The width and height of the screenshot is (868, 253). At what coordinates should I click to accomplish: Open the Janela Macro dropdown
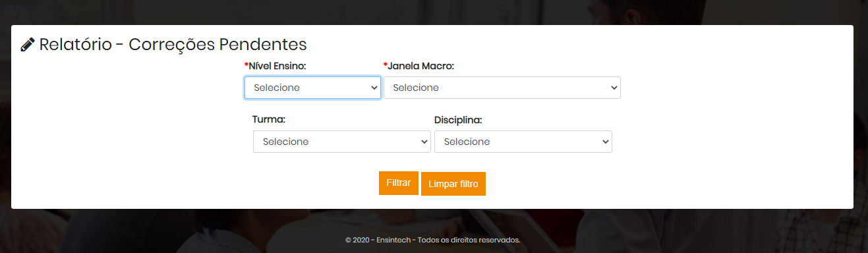pyautogui.click(x=502, y=88)
